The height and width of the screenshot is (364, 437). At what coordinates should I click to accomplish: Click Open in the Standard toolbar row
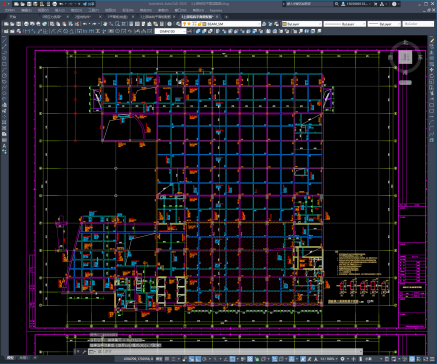point(12,24)
